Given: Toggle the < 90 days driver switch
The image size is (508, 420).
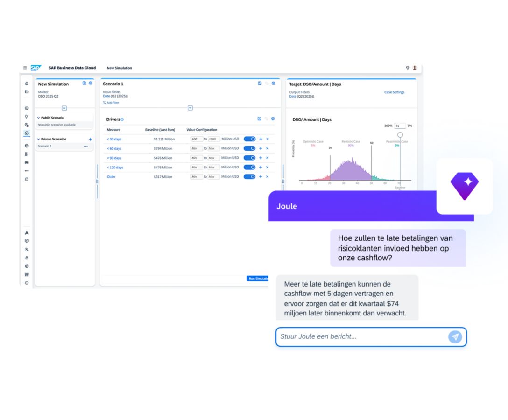Looking at the screenshot, I should click(x=250, y=158).
